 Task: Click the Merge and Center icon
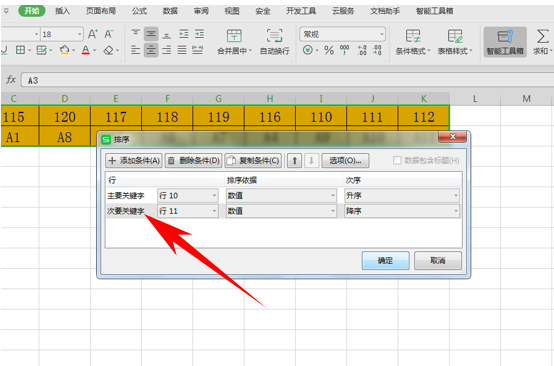234,36
